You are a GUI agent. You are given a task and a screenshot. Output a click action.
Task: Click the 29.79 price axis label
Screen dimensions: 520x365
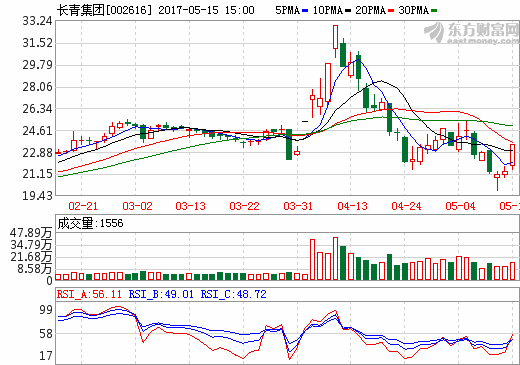tap(37, 65)
